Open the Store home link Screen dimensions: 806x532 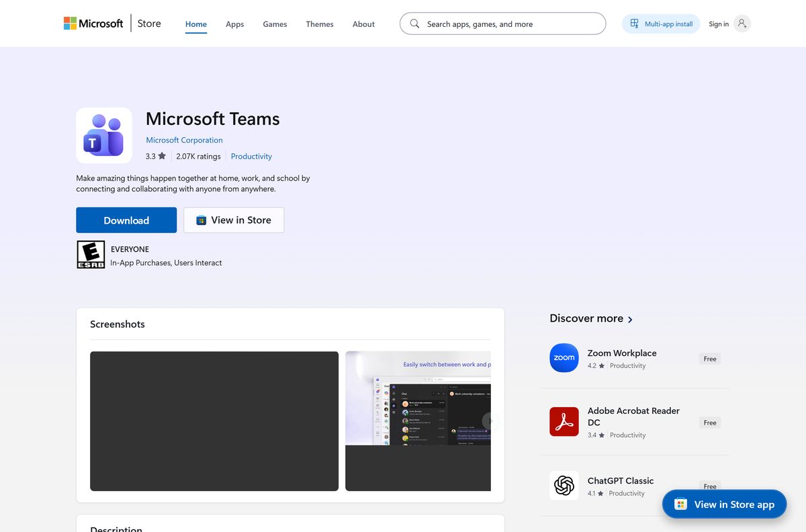coord(149,24)
